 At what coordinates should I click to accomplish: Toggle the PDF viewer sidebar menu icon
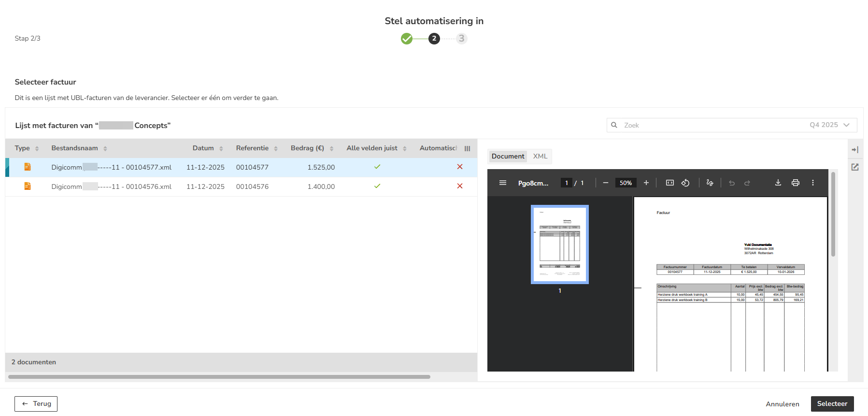[x=503, y=183]
